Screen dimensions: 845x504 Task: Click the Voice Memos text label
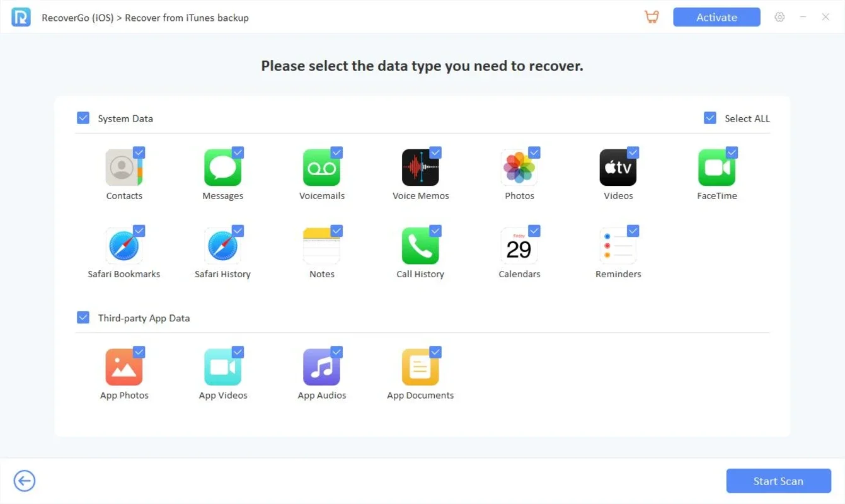coord(420,196)
